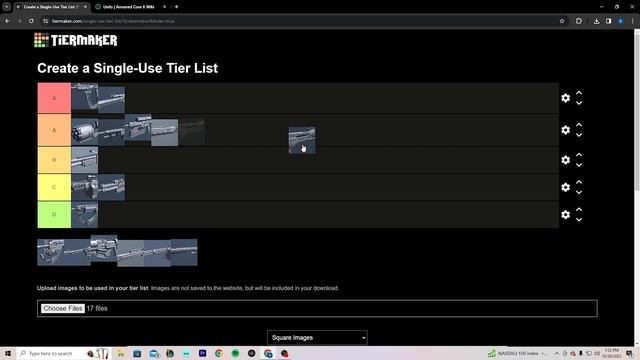Close the Armored Core 6 Wiki tab

click(164, 7)
